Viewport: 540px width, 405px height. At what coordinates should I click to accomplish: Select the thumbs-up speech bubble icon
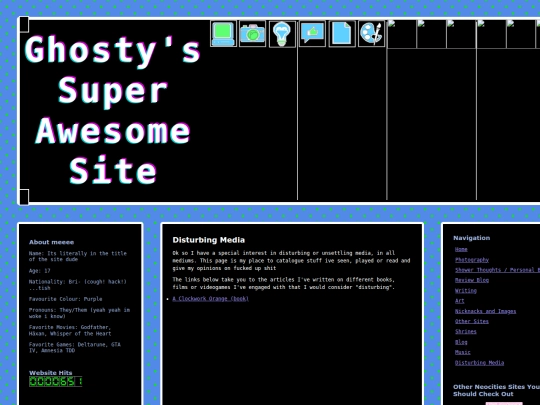(x=312, y=33)
